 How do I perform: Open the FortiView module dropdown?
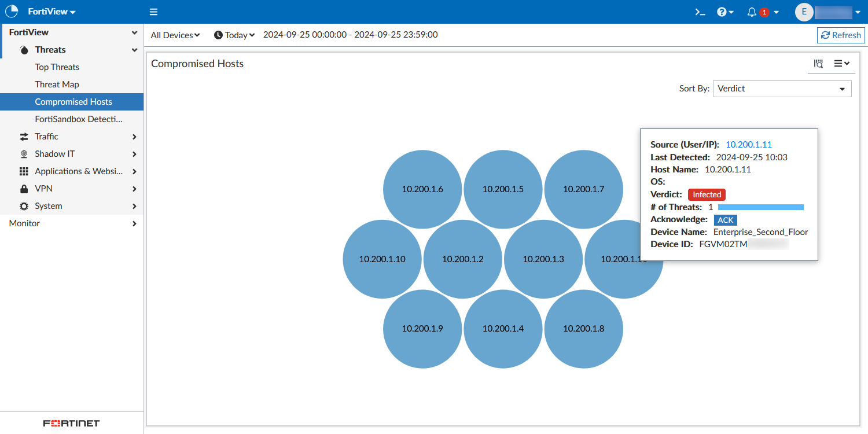[52, 12]
